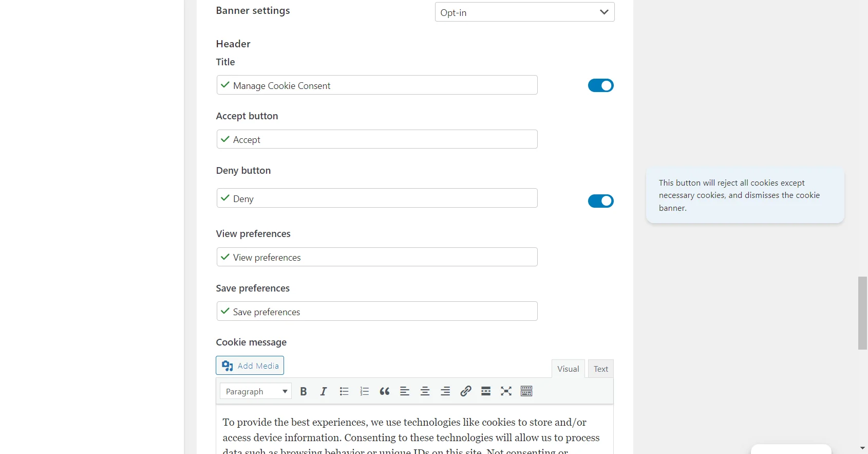Align text center
868x454 pixels.
tap(425, 391)
